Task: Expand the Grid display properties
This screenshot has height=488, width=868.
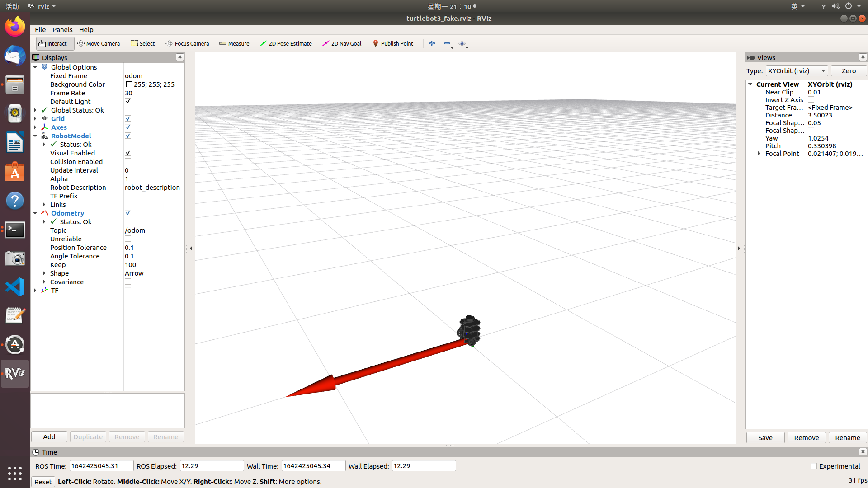Action: point(35,118)
